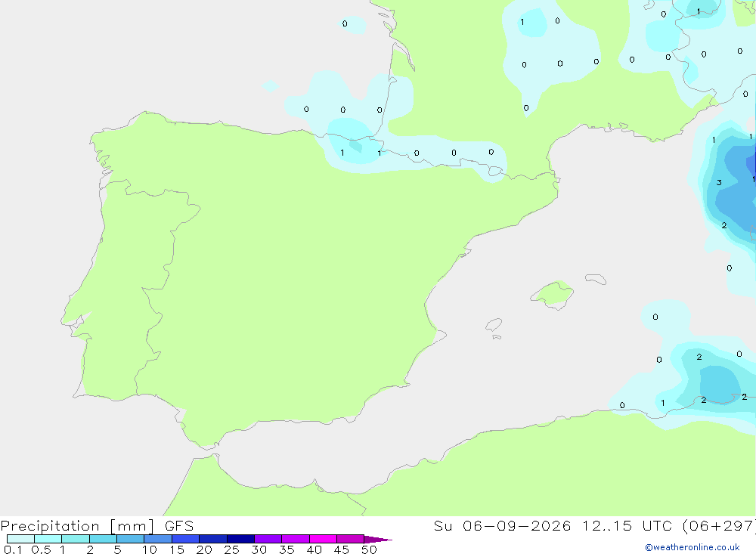756x554 pixels.
Task: Choose the 10–15 mm legend color swatch
Action: tap(158, 539)
